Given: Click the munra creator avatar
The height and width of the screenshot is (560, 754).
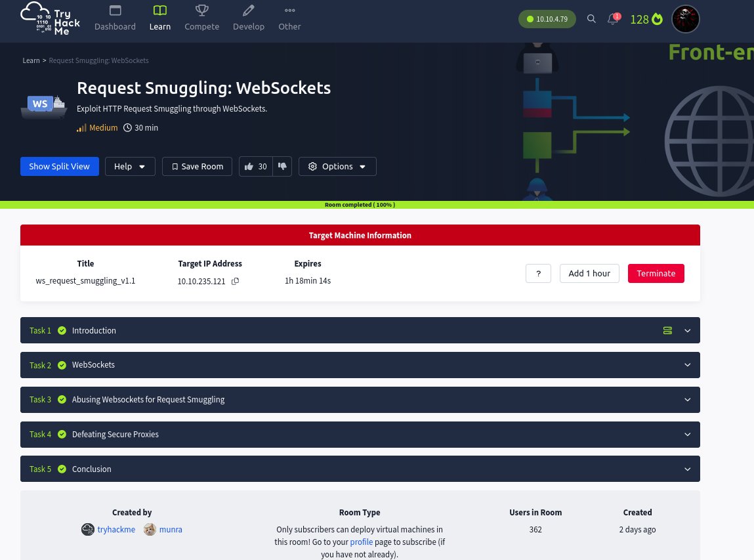Looking at the screenshot, I should [150, 530].
